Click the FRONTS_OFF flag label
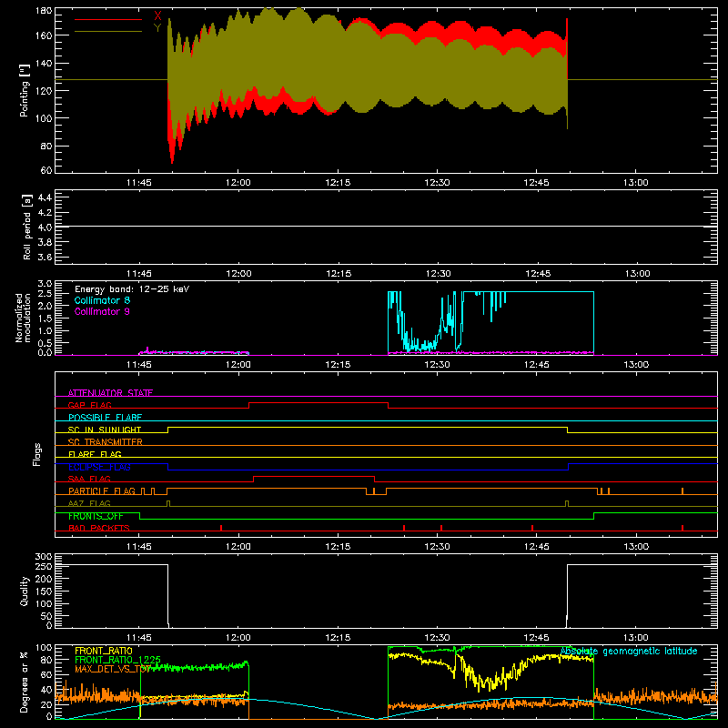This screenshot has height=728, width=728. click(96, 516)
